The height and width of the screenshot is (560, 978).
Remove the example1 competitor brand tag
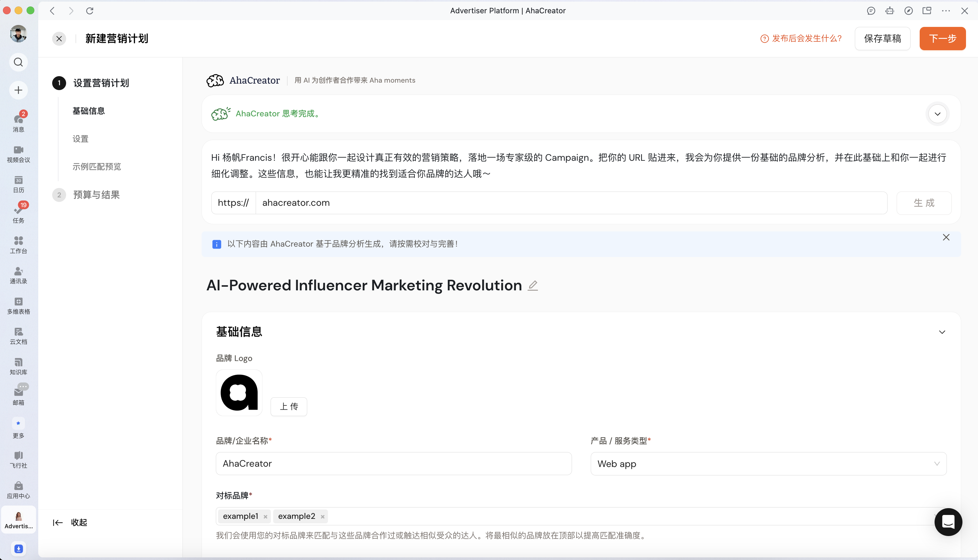coord(265,517)
